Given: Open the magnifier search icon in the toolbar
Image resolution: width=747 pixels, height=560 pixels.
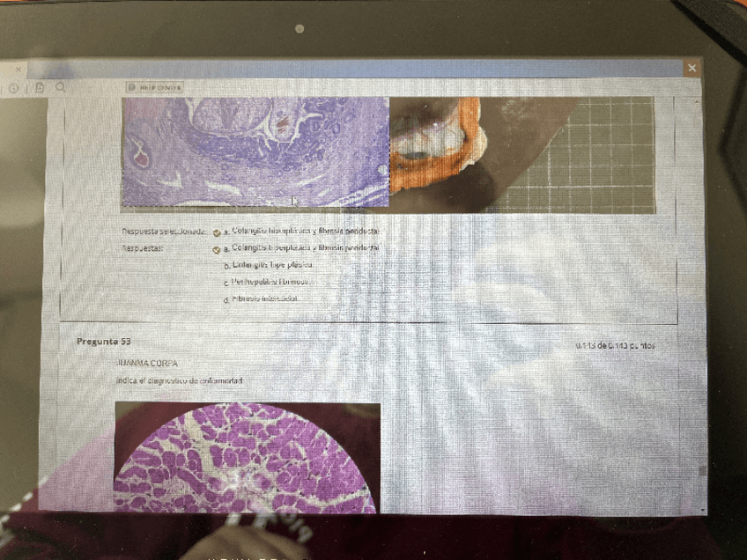Looking at the screenshot, I should point(61,87).
